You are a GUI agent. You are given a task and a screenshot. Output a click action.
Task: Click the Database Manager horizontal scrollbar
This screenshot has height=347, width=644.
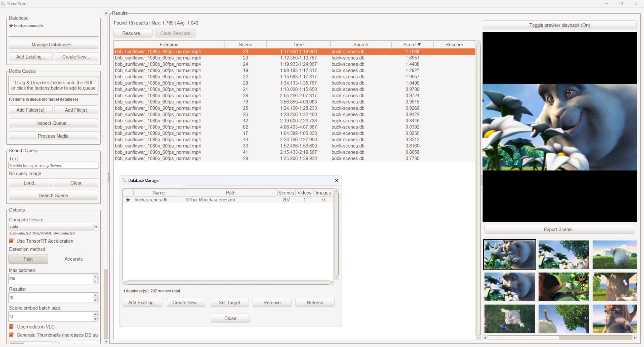click(228, 282)
